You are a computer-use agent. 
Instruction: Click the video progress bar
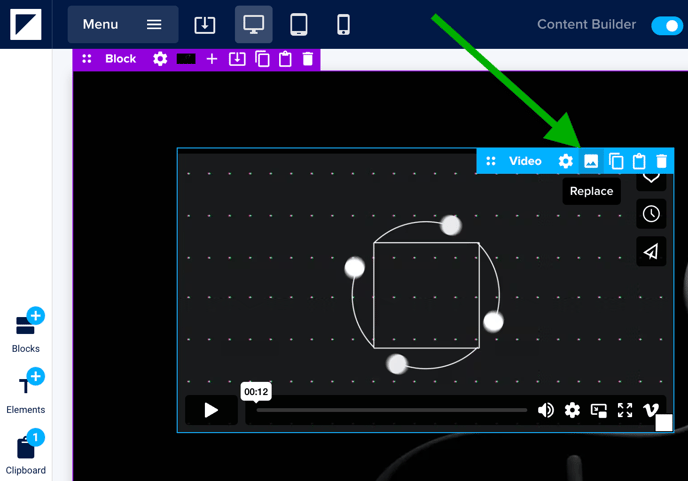tap(391, 410)
